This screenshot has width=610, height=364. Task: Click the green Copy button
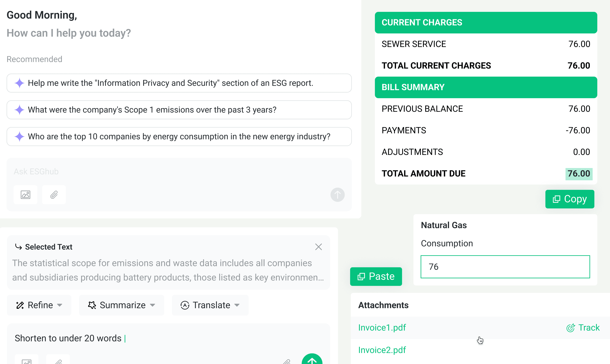coord(570,199)
